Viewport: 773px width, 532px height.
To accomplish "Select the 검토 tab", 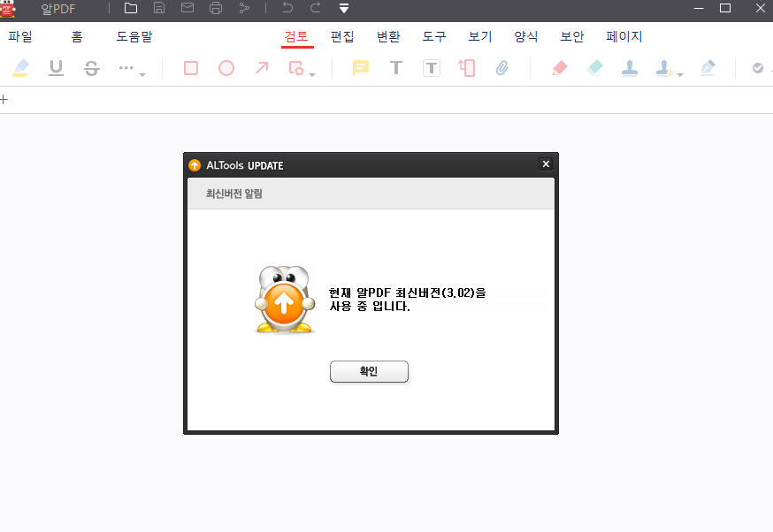I will (x=296, y=36).
